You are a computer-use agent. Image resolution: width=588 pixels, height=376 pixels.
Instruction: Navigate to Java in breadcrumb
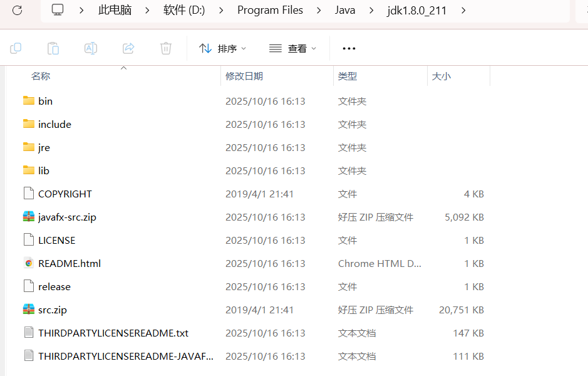point(345,10)
